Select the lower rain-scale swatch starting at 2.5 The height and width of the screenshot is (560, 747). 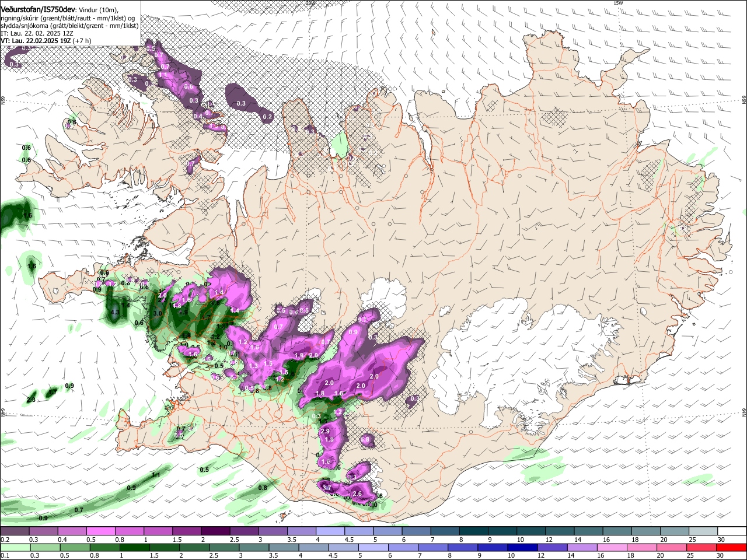pos(223,548)
